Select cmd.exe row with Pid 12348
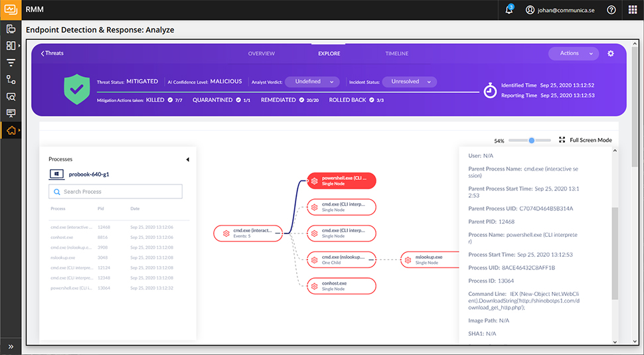 119,278
